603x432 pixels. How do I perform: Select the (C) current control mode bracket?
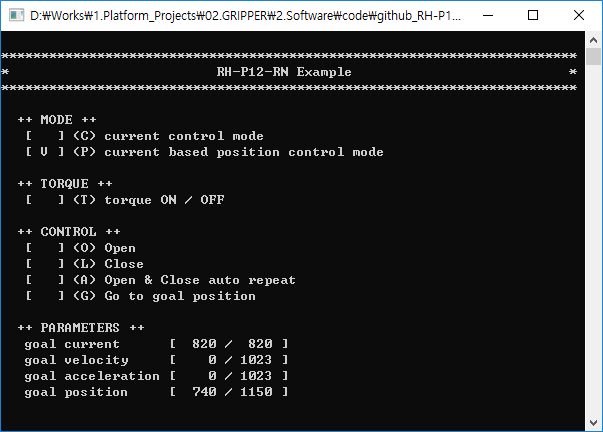(44, 136)
